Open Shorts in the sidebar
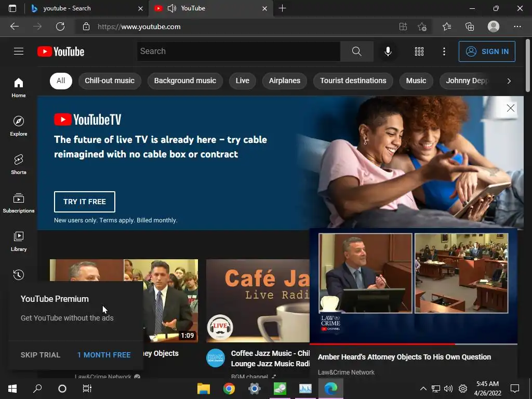Screen dimensions: 532x399 (x=19, y=165)
